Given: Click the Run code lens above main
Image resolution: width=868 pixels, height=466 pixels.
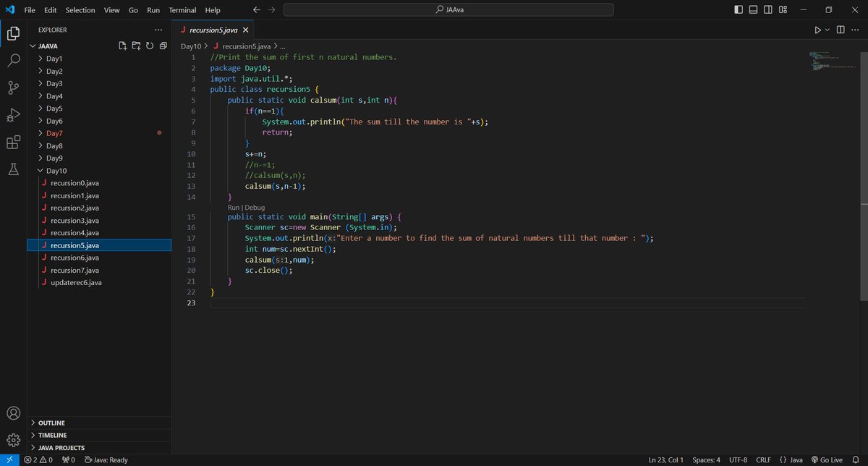Looking at the screenshot, I should tap(233, 207).
